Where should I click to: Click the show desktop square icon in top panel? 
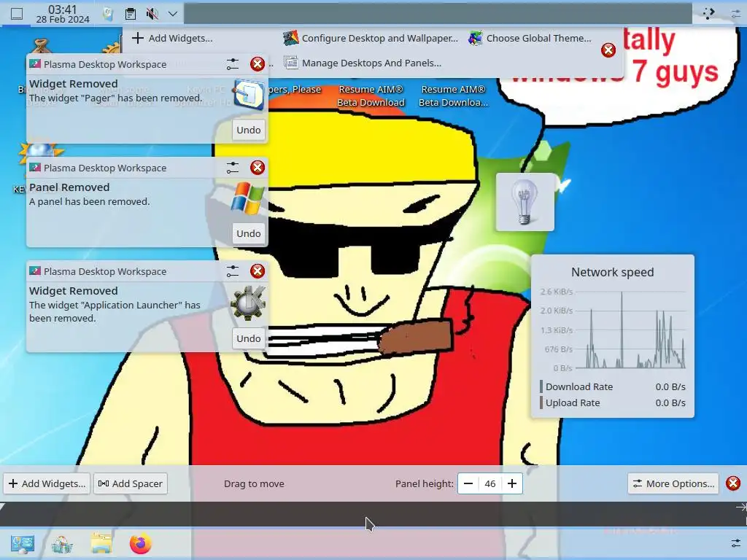tap(17, 15)
